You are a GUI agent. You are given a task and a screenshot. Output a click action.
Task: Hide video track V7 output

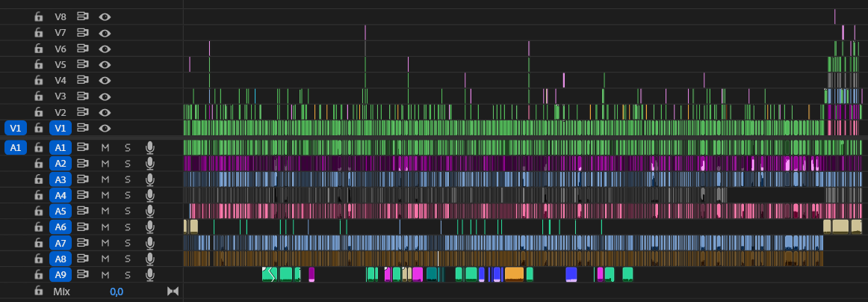(x=105, y=33)
